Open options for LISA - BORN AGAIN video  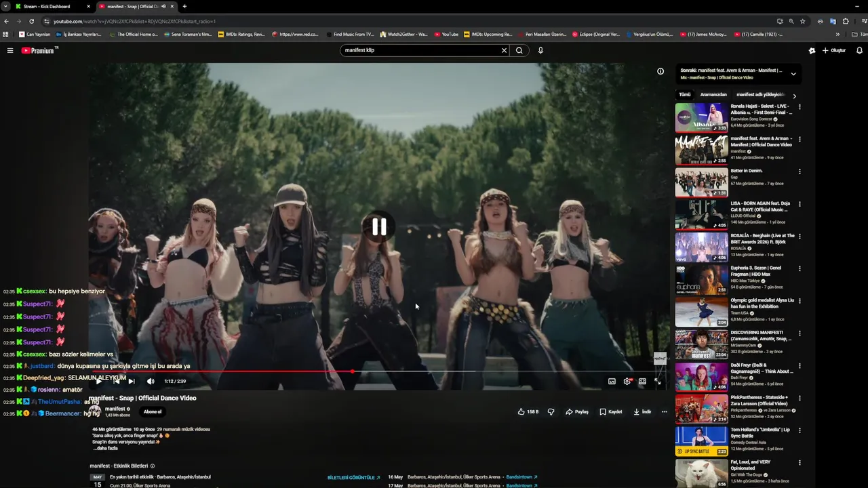[800, 204]
